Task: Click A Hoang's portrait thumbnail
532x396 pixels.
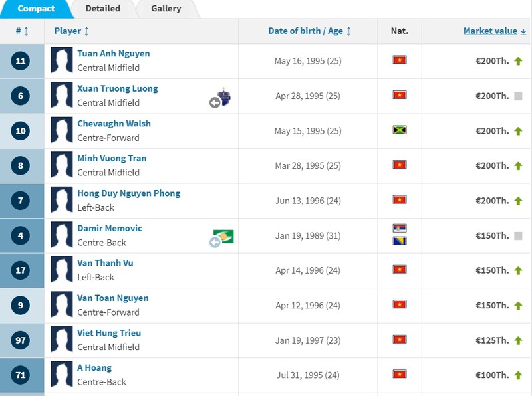Action: point(62,375)
